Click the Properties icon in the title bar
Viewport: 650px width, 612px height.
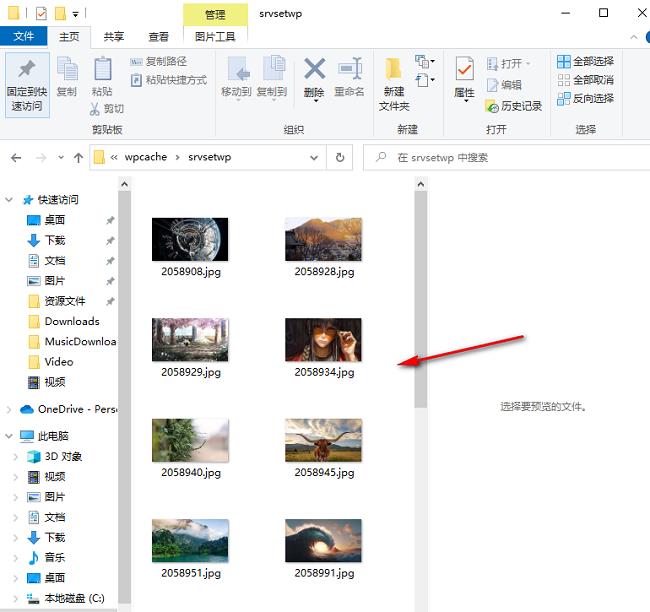click(41, 14)
